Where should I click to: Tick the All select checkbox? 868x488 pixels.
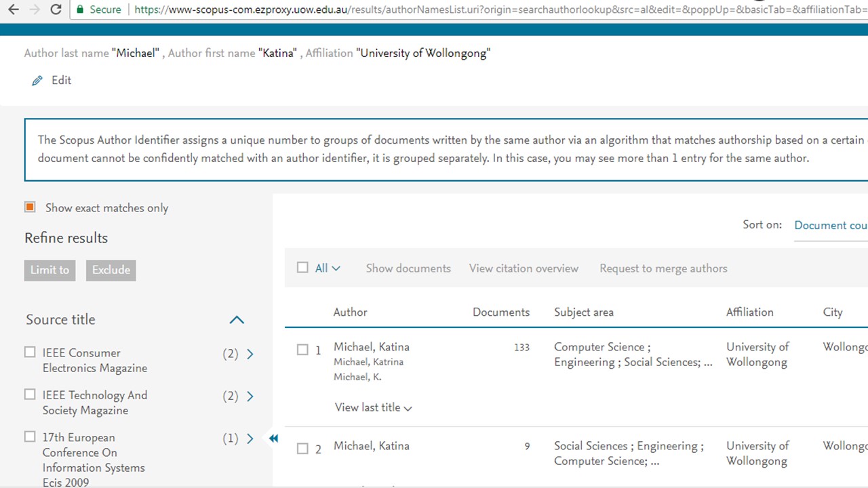pos(302,268)
